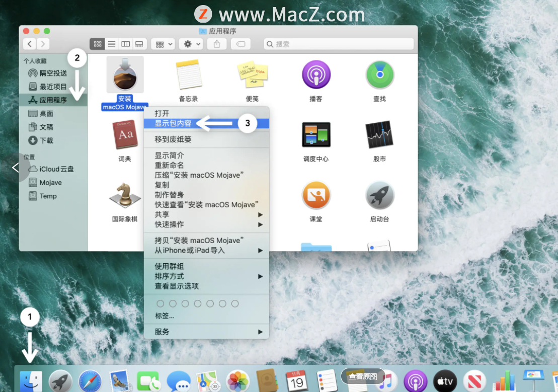Open Messages speech bubble in the Dock
The image size is (558, 392).
[178, 381]
